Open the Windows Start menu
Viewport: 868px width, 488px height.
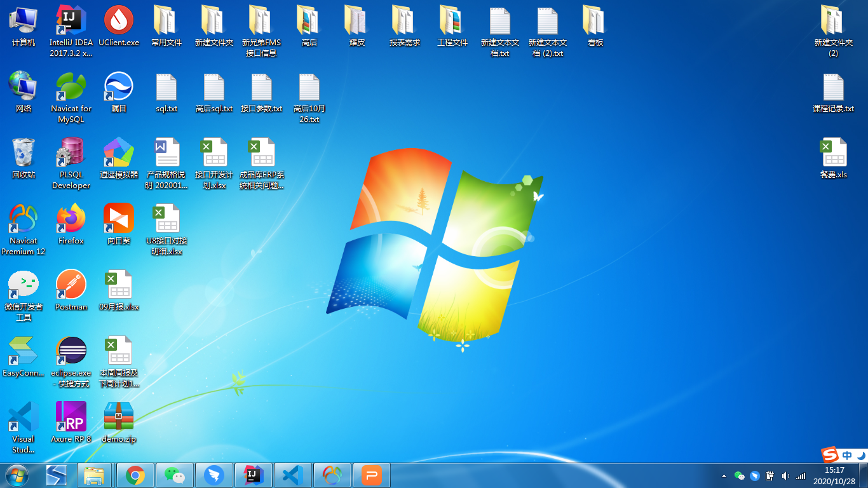coord(17,475)
